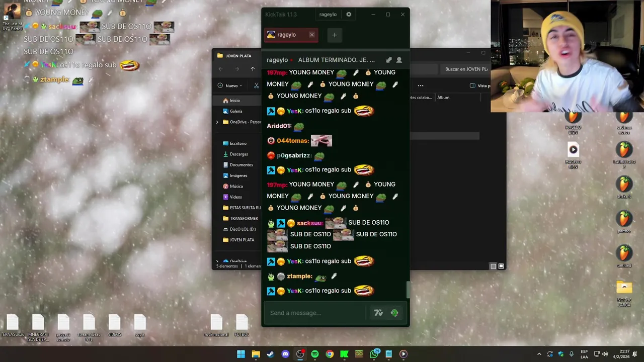Open Spotify from taskbar

coord(314,354)
